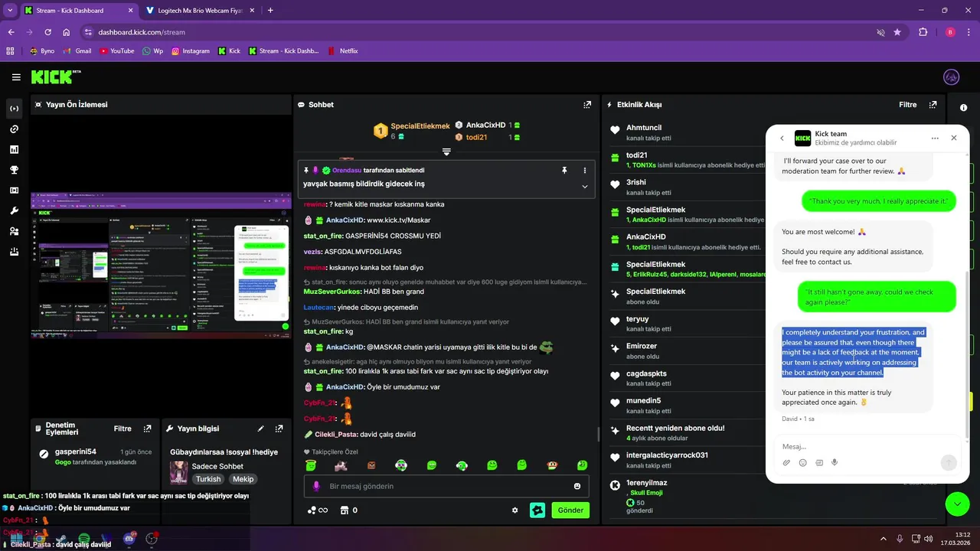Reload the page

(47, 32)
